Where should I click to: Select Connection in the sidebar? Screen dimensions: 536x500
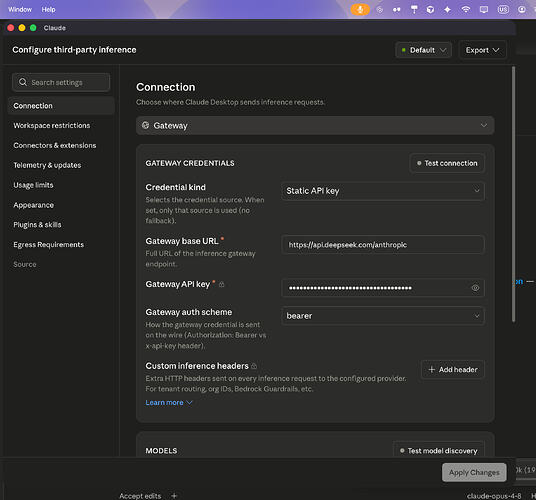(61, 106)
